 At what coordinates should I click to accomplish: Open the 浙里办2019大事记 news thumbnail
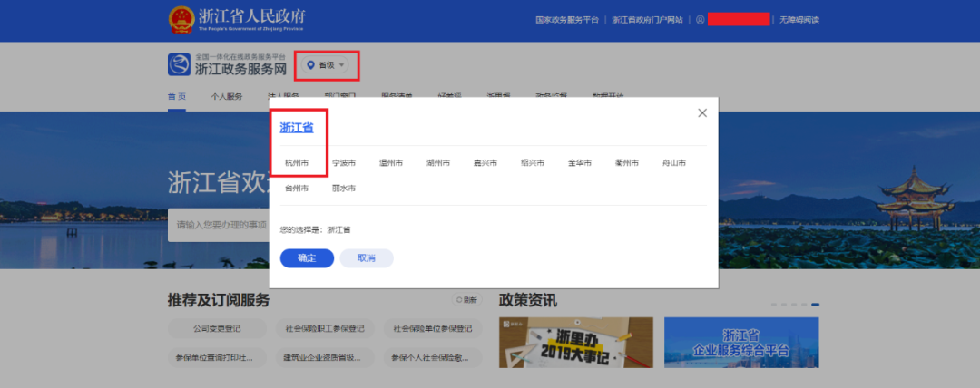(576, 343)
